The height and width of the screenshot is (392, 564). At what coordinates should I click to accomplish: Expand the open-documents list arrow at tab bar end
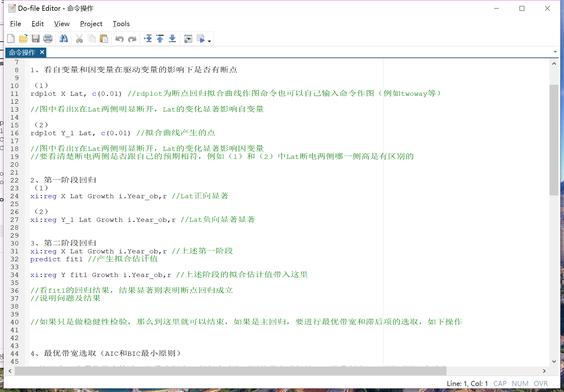click(x=555, y=52)
